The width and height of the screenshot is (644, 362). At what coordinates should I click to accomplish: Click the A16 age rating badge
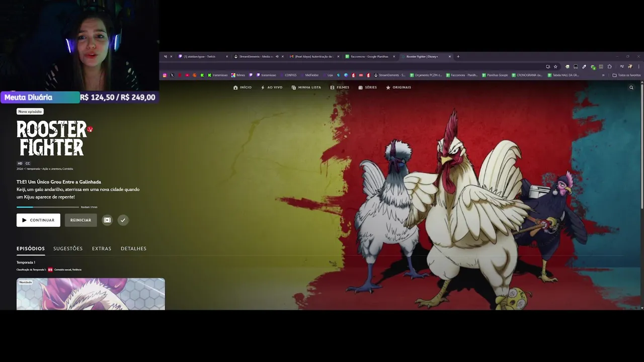(50, 269)
